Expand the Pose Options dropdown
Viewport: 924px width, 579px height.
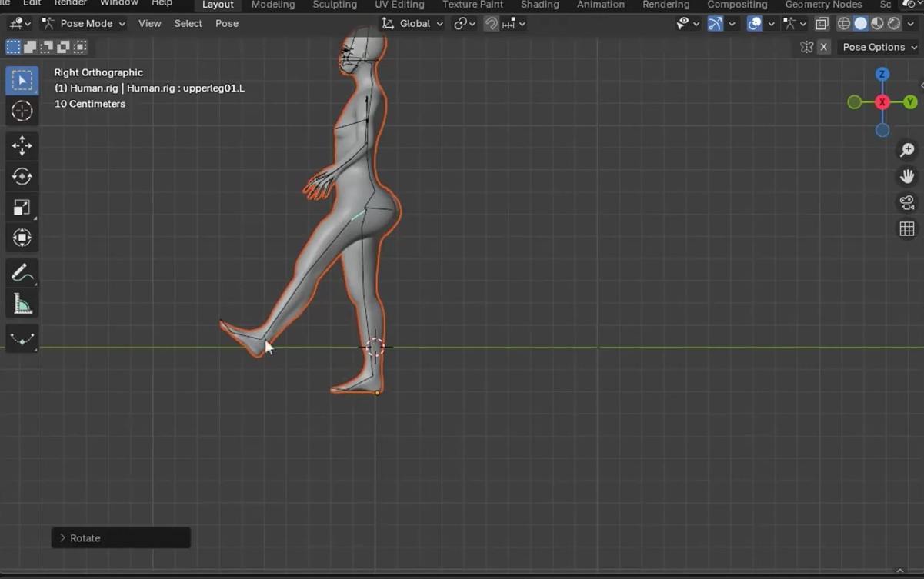point(879,47)
